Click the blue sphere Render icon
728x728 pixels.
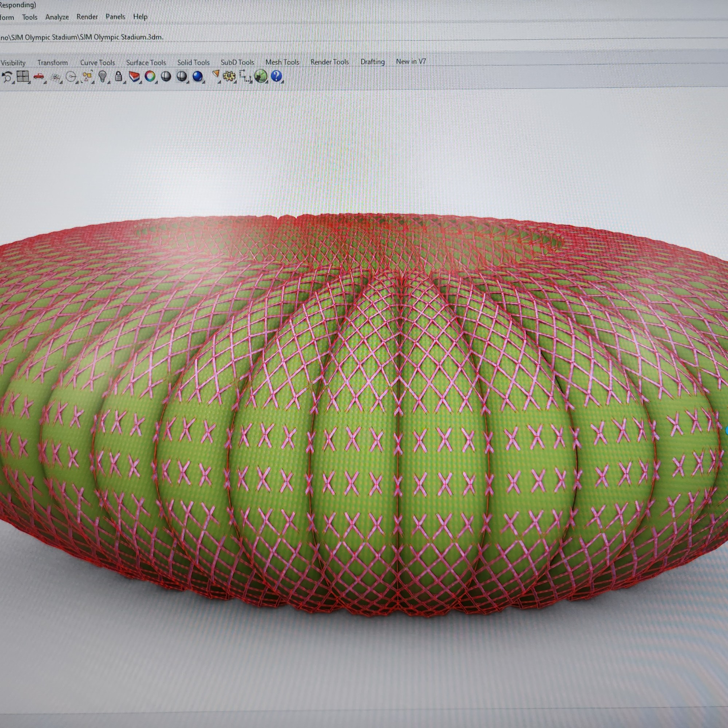(x=197, y=76)
